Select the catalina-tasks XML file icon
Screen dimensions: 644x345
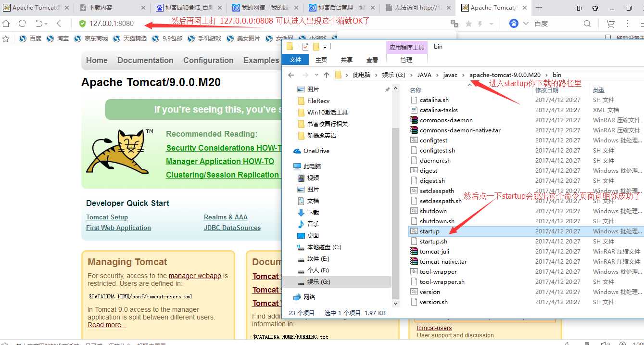414,110
